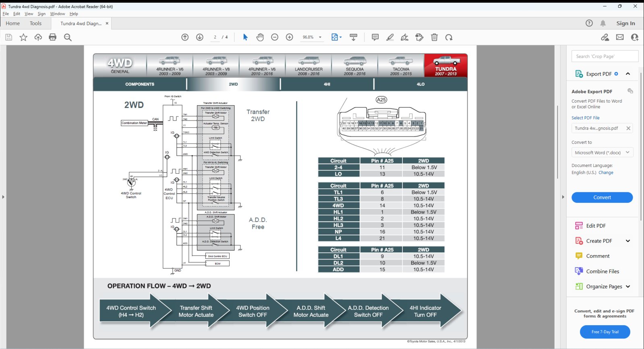Save the file using the floppy disk icon

click(x=9, y=37)
